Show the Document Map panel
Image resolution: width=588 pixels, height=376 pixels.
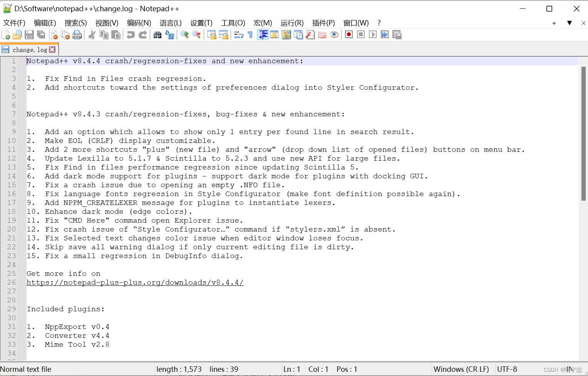(286, 35)
